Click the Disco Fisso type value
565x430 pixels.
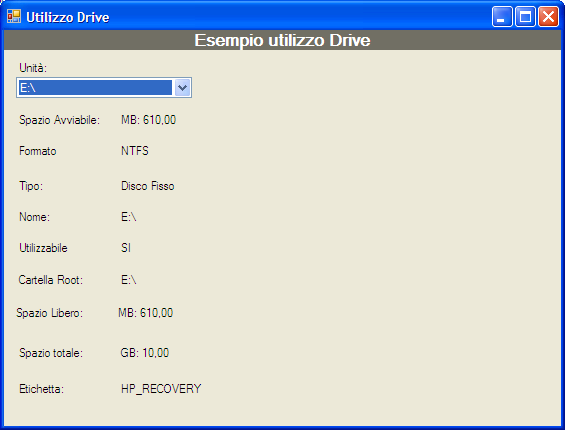[148, 186]
